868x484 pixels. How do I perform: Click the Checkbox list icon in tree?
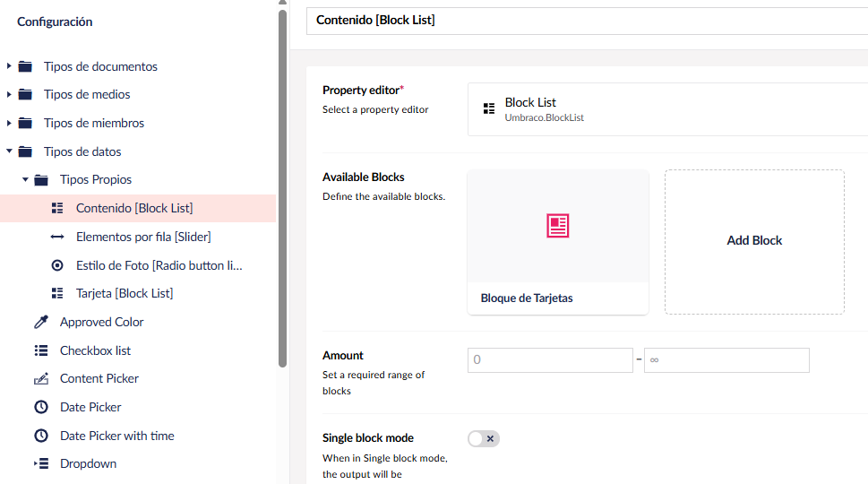[41, 350]
